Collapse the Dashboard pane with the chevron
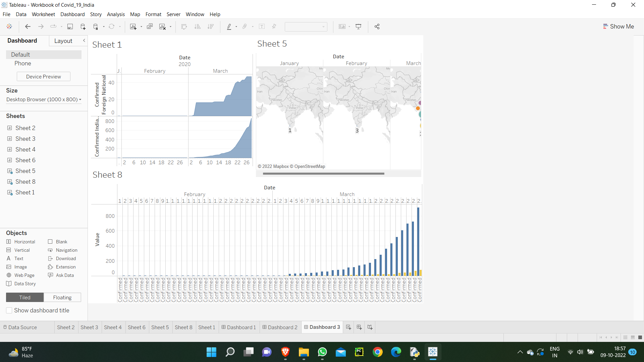Screen dimensions: 644x362 click(x=84, y=40)
